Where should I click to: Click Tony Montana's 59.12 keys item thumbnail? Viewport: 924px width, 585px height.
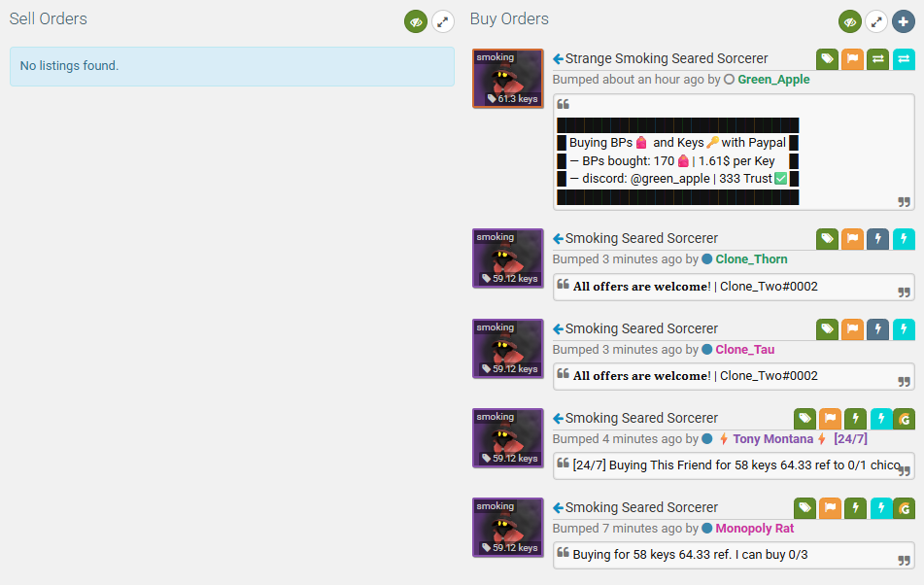click(507, 437)
